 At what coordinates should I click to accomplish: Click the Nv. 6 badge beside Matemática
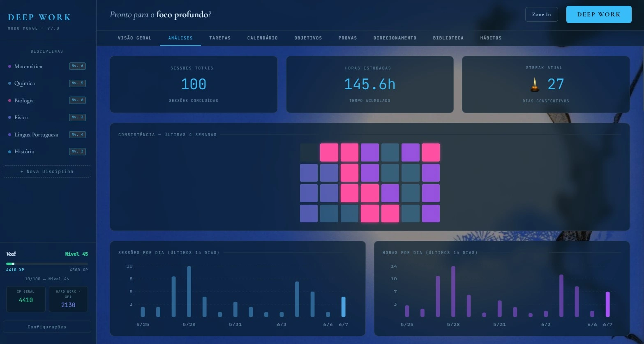[77, 66]
